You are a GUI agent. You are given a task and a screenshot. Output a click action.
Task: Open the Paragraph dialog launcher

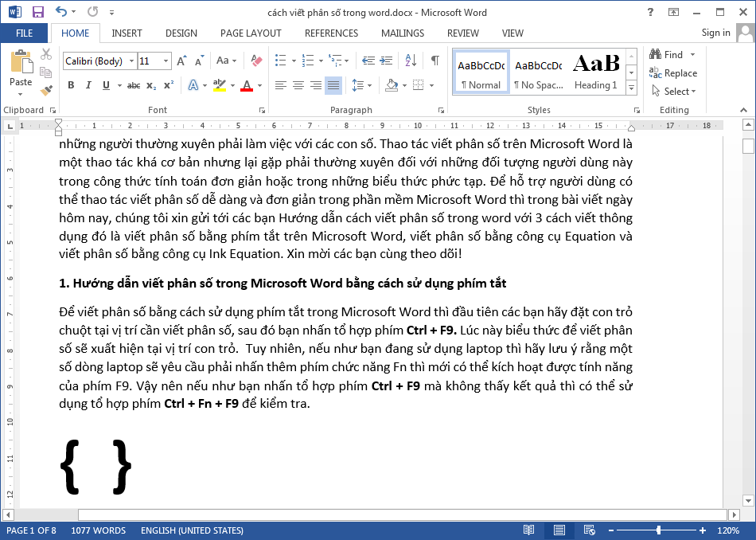coord(441,111)
